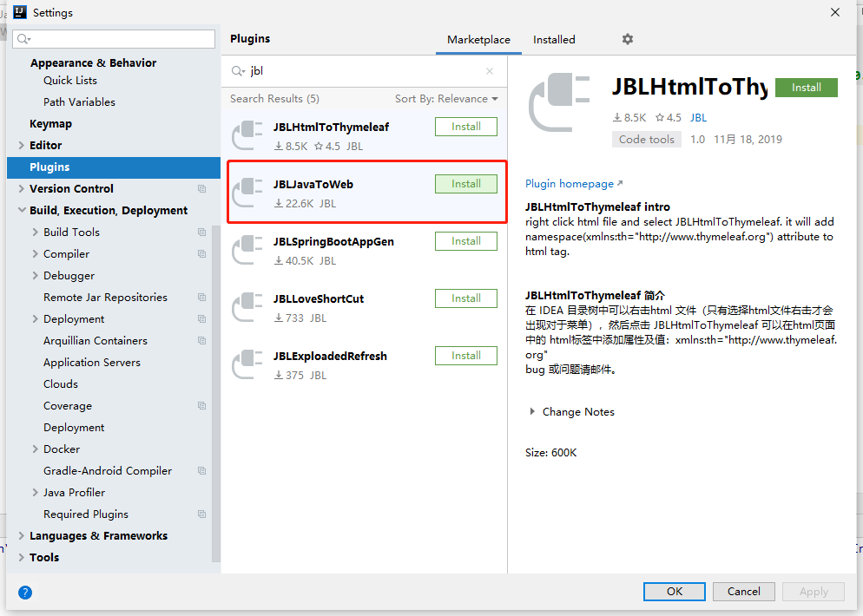
Task: Install the JBLExplodedRefresh plugin
Action: (465, 356)
